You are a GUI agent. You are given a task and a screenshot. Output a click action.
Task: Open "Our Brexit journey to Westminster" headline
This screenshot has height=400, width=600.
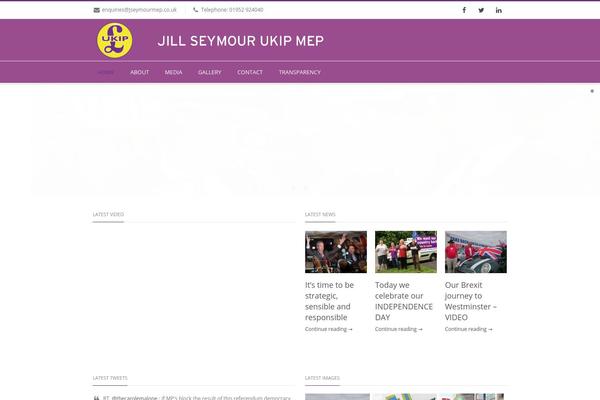point(471,301)
